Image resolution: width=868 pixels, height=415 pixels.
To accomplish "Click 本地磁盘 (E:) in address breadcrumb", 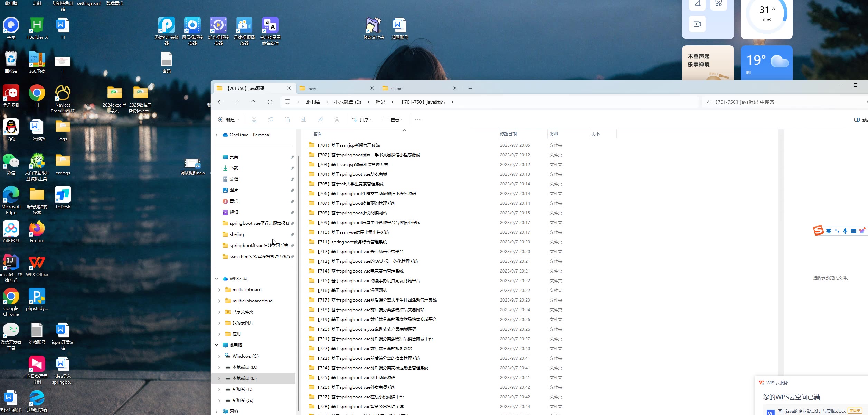I will pos(347,102).
